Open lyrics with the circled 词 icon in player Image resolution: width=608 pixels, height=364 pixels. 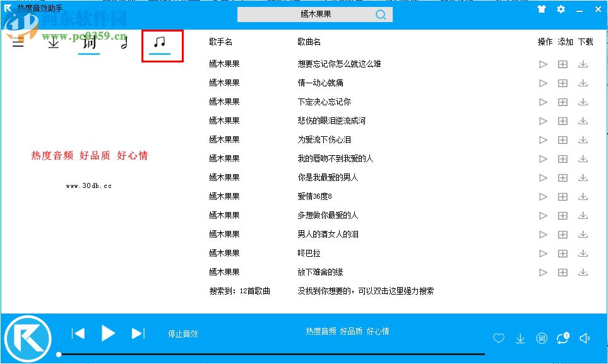tap(541, 338)
